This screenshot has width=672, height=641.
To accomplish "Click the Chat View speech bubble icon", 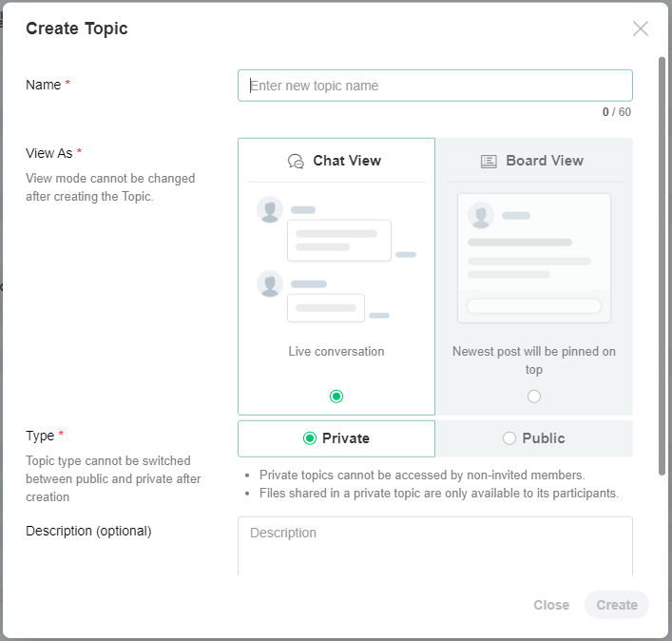I will click(x=296, y=162).
